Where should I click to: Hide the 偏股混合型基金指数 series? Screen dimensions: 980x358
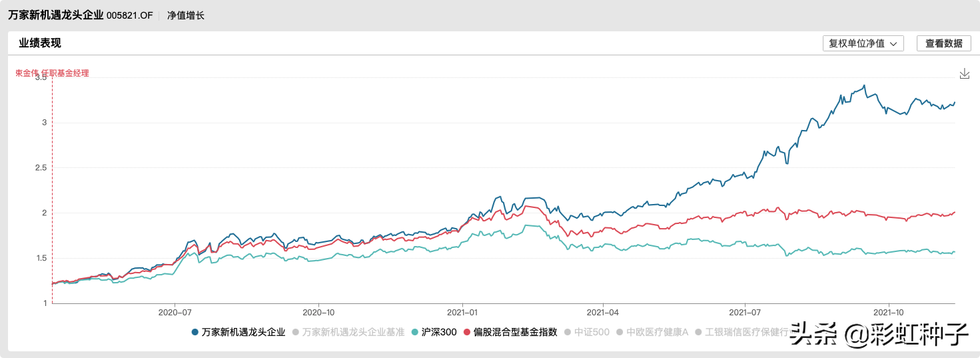pos(515,332)
